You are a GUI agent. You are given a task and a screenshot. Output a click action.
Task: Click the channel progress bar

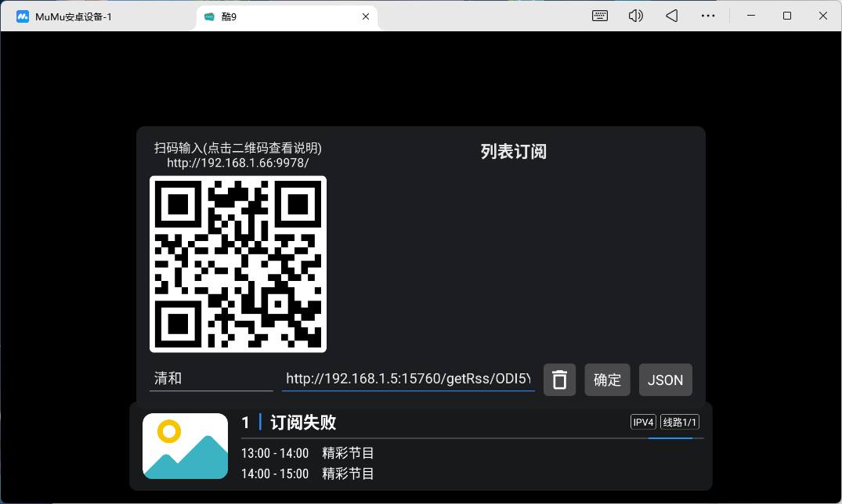[x=472, y=438]
